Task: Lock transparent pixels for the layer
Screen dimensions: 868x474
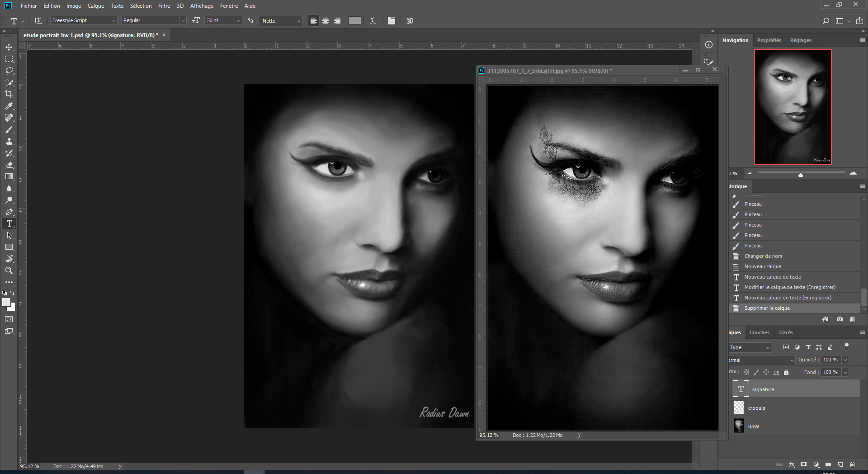Action: point(746,372)
